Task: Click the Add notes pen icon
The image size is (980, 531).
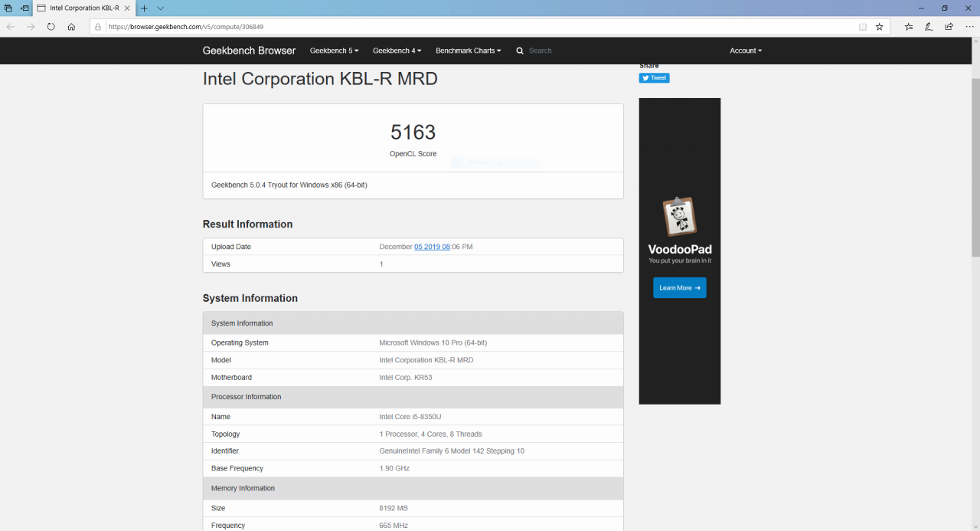Action: [x=929, y=26]
